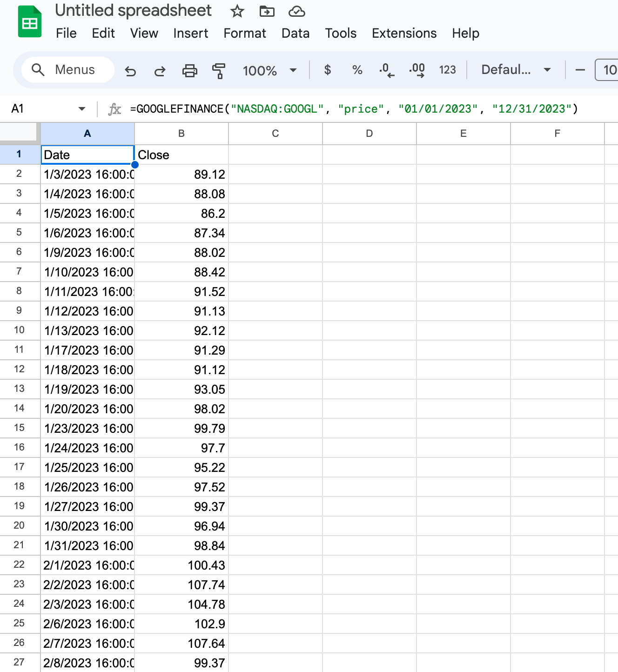618x672 pixels.
Task: Click into the GOOGLEFINANCE formula bar
Action: point(354,109)
